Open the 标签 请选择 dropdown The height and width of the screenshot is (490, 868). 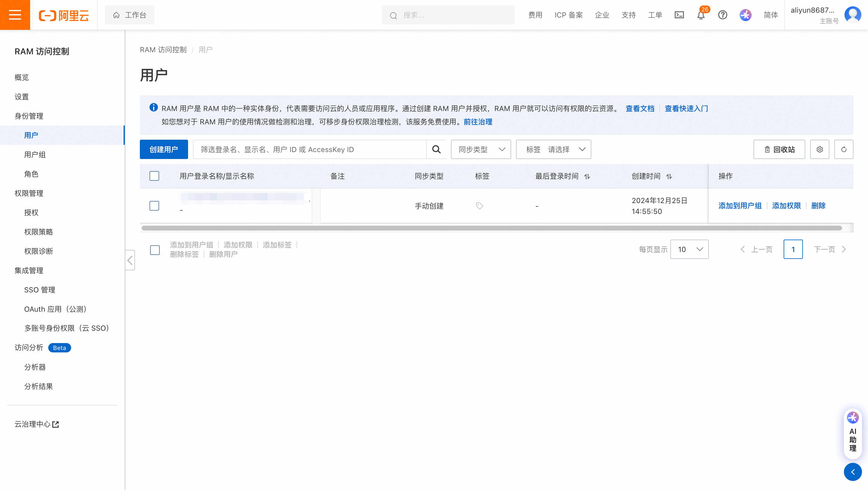[553, 149]
